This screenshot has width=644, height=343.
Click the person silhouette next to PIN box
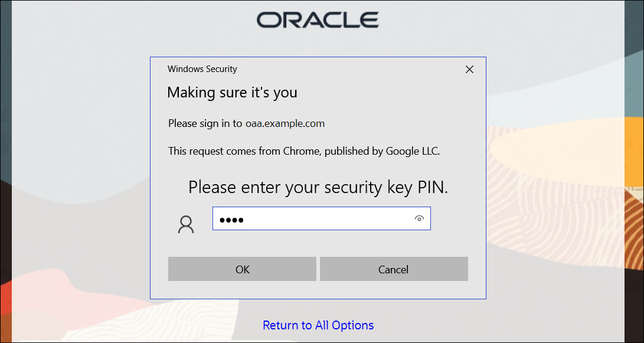[186, 223]
